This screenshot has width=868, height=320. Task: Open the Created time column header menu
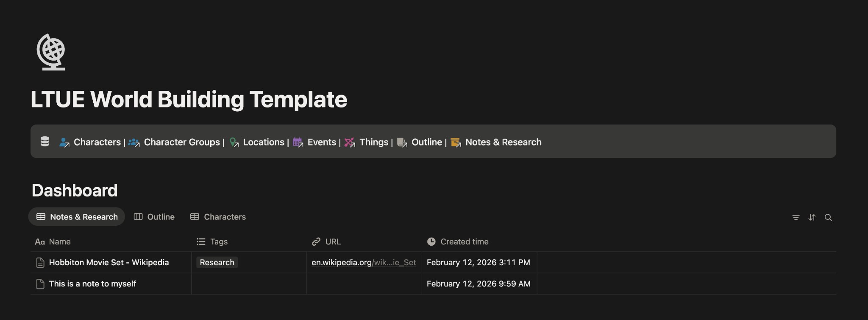tap(464, 242)
